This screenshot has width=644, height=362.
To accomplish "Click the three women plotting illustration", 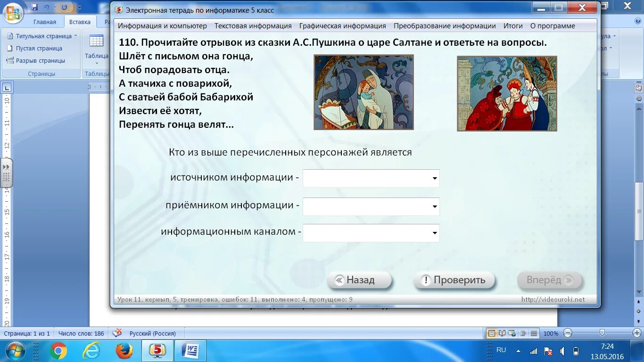I will click(507, 93).
